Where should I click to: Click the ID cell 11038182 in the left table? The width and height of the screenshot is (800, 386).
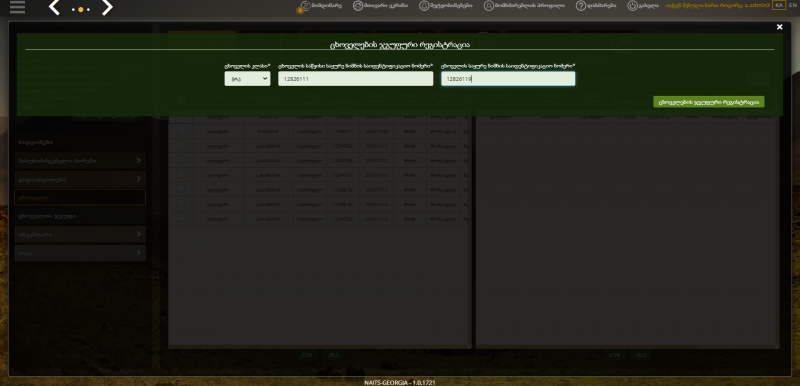pyautogui.click(x=343, y=189)
